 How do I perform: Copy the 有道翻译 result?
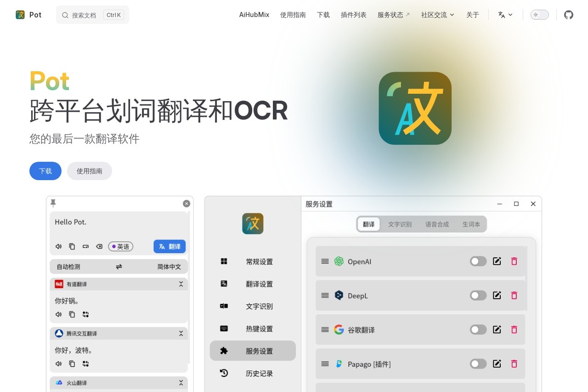pos(72,314)
